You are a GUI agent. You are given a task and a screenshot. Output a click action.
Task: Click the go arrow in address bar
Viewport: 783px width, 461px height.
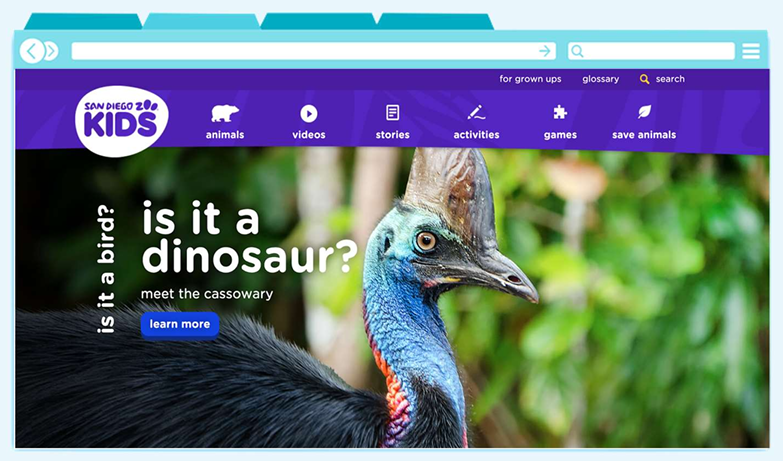point(545,51)
